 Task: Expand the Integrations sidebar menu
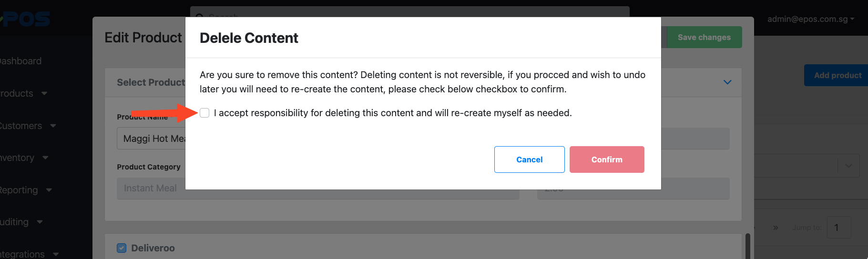point(29,254)
